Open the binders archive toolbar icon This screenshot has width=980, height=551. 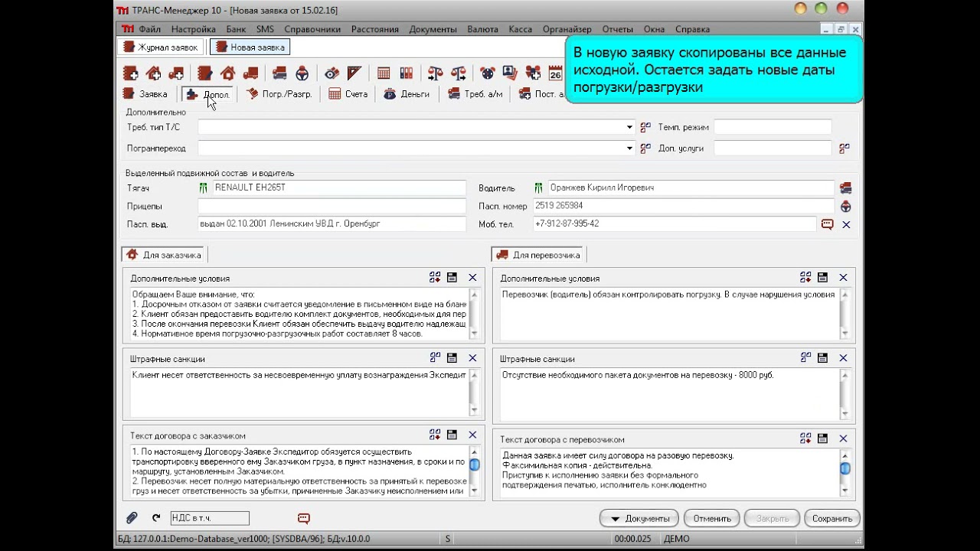point(406,73)
